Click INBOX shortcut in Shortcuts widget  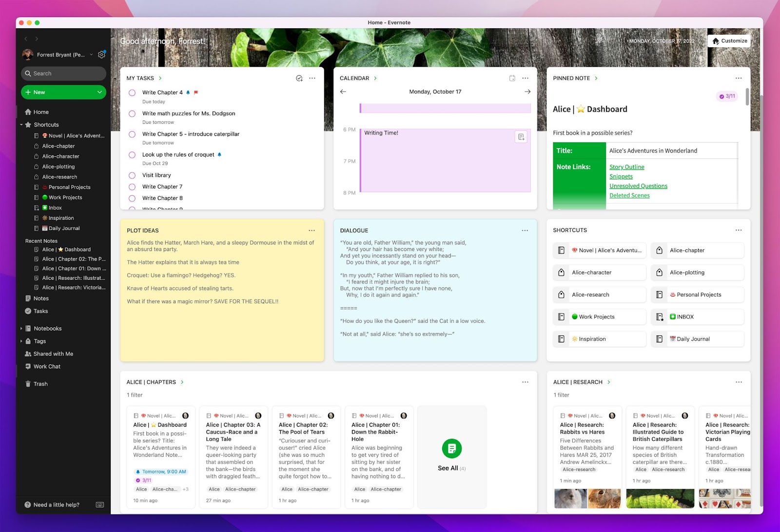point(698,317)
